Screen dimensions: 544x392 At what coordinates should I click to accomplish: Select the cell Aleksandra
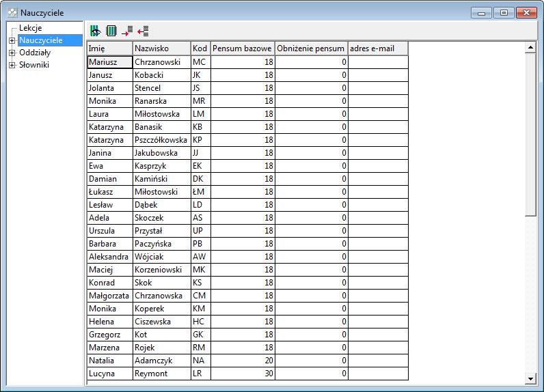109,257
